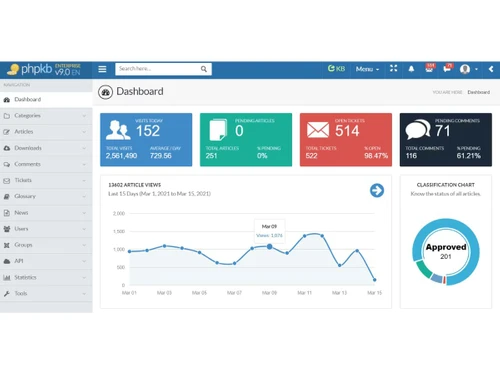
Task: Click the 729.56 average per day value
Action: [161, 156]
